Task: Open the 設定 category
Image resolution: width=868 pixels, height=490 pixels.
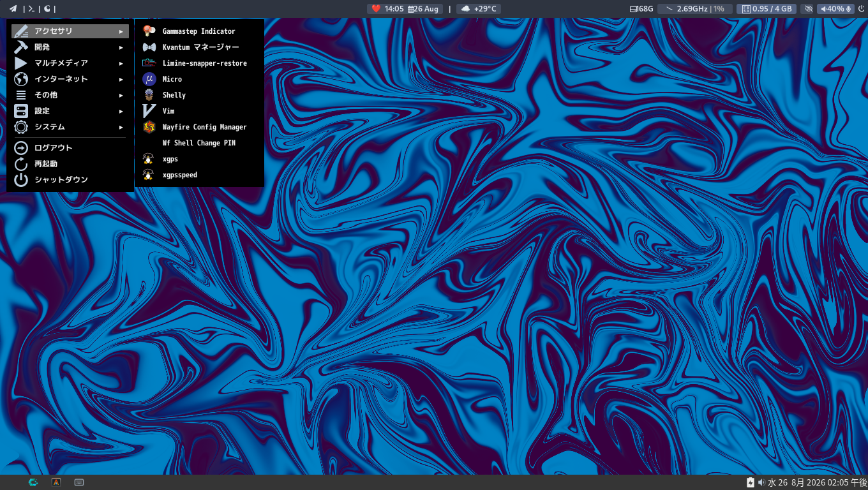Action: tap(70, 111)
